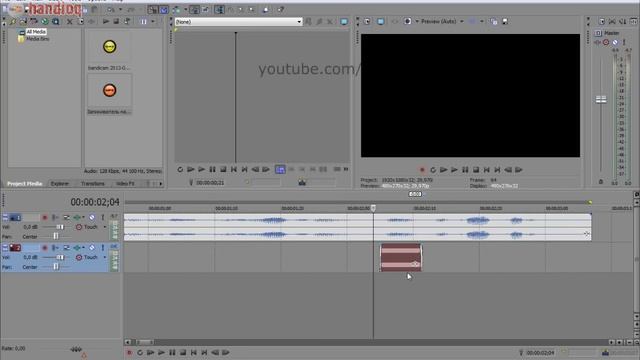
Task: Save snapshot to file in preview toolbar
Action: point(505,21)
